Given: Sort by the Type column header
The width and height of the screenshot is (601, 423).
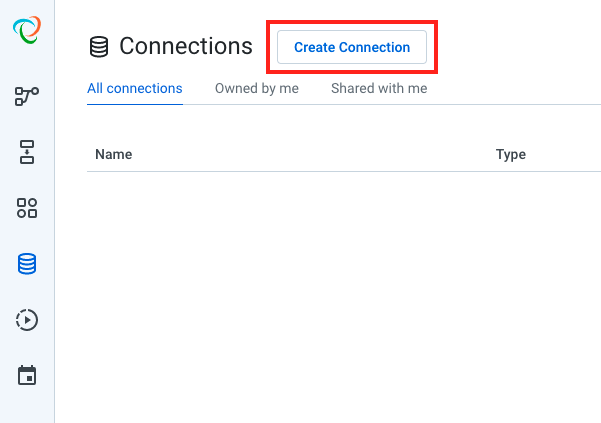Looking at the screenshot, I should point(511,154).
